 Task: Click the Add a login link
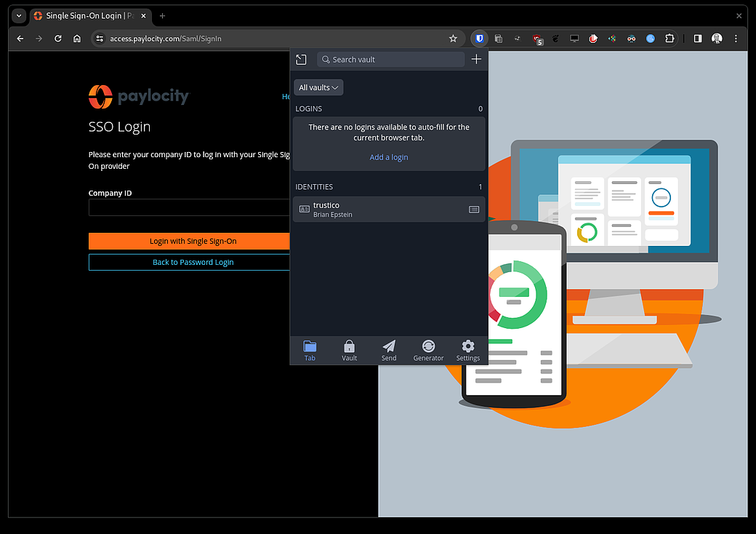pos(389,157)
